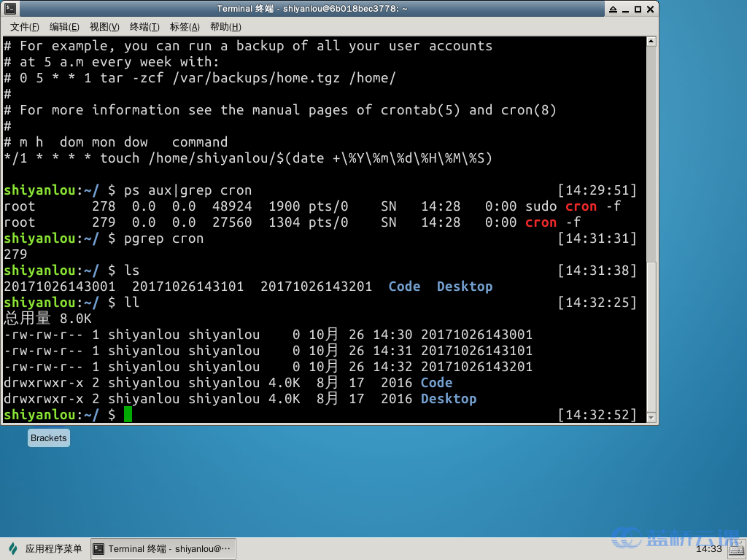The width and height of the screenshot is (747, 560).
Task: Click the roll-up window arrow button
Action: pos(613,9)
